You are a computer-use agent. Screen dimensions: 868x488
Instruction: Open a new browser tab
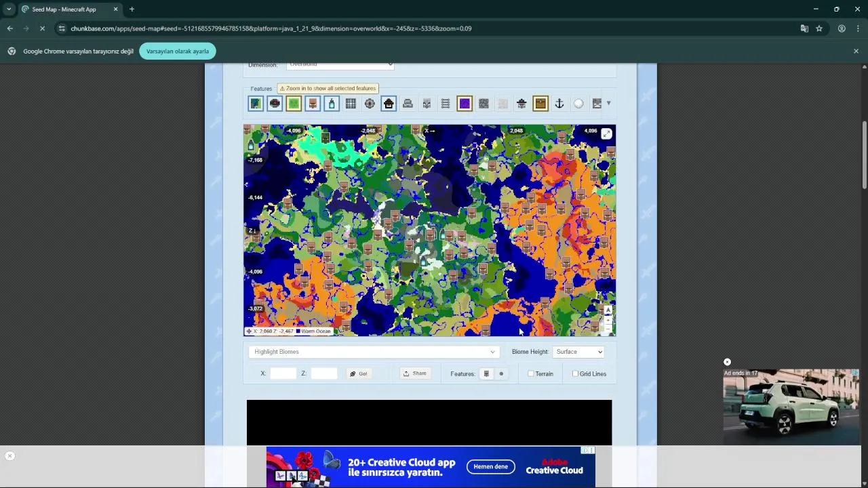(132, 9)
